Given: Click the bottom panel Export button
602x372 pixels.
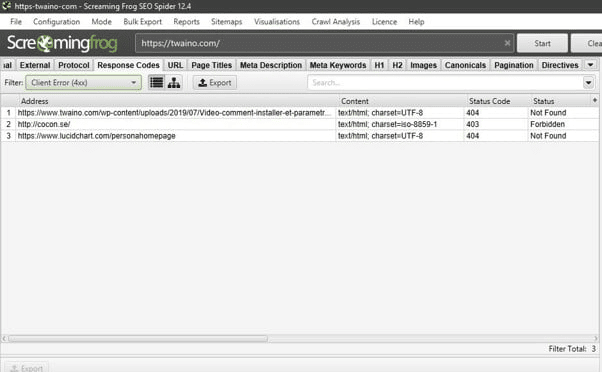Looking at the screenshot, I should (27, 368).
